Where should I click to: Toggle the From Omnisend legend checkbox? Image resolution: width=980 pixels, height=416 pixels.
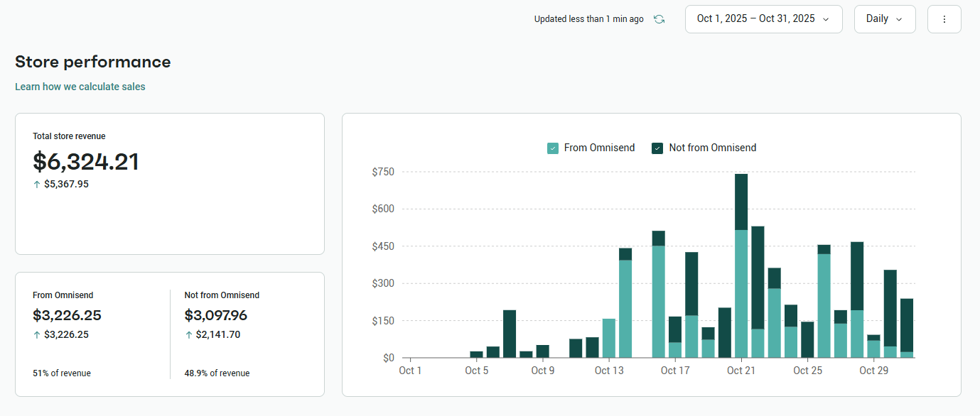click(x=553, y=148)
